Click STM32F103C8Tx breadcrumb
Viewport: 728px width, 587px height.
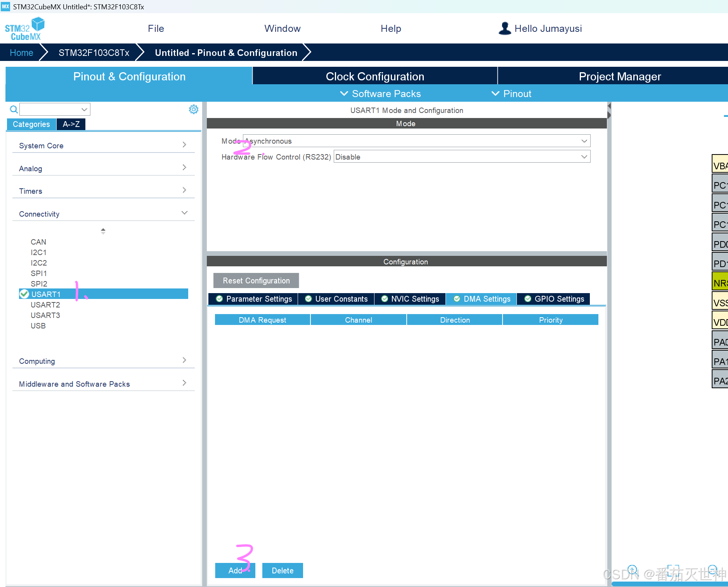tap(94, 52)
